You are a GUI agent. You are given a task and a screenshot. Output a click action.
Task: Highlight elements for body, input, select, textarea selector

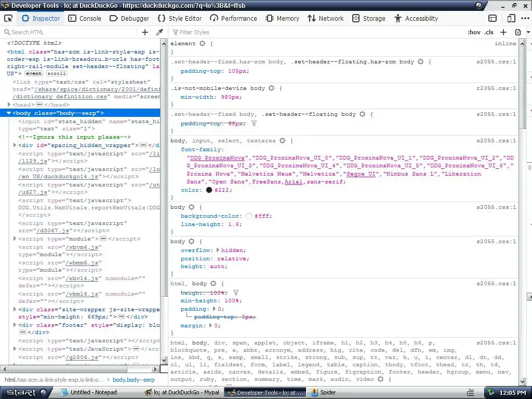pos(282,140)
